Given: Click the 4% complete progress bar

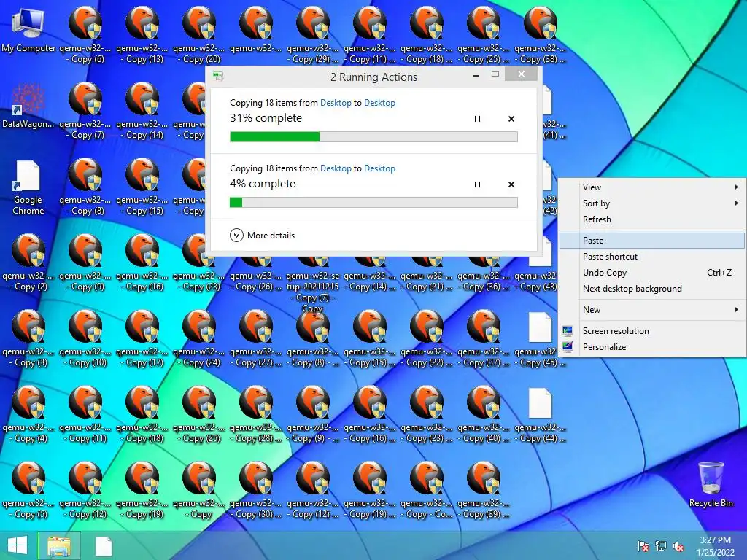Looking at the screenshot, I should click(373, 203).
